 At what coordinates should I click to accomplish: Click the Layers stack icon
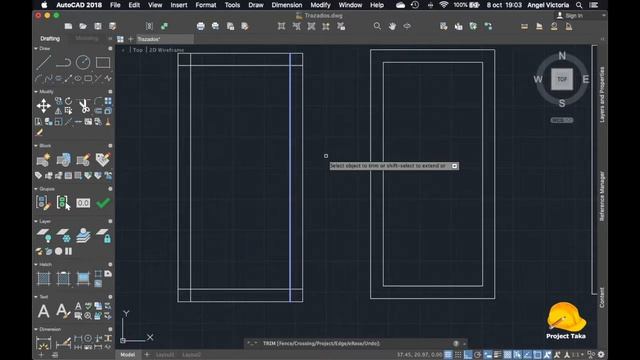pyautogui.click(x=83, y=236)
